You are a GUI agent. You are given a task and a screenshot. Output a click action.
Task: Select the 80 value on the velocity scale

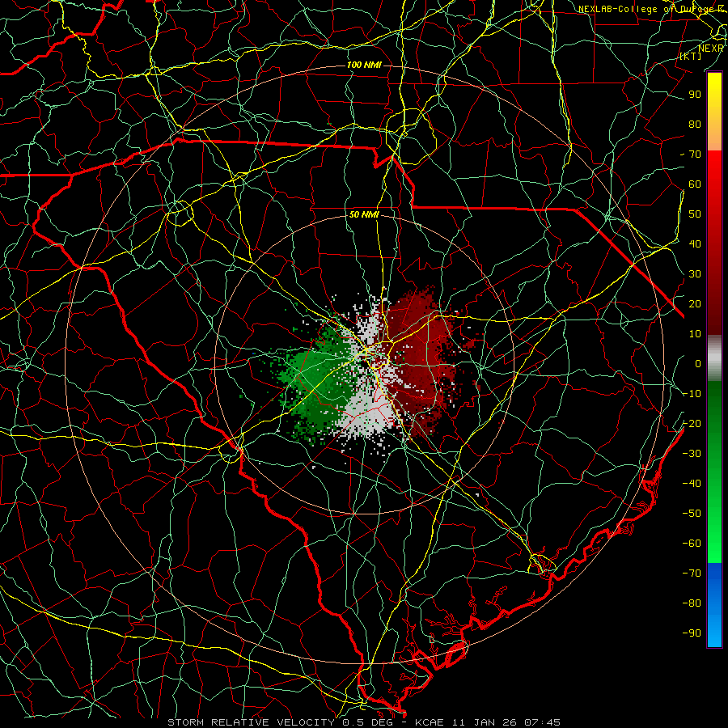tap(695, 125)
